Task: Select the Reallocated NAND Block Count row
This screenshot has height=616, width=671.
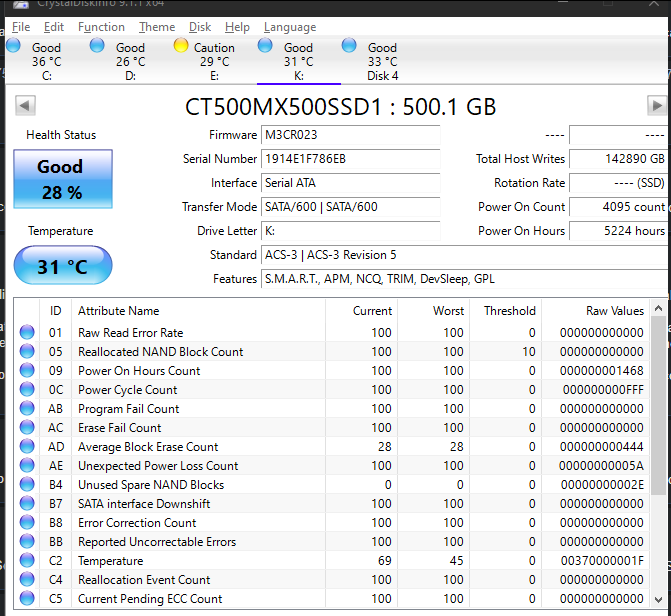Action: [160, 352]
